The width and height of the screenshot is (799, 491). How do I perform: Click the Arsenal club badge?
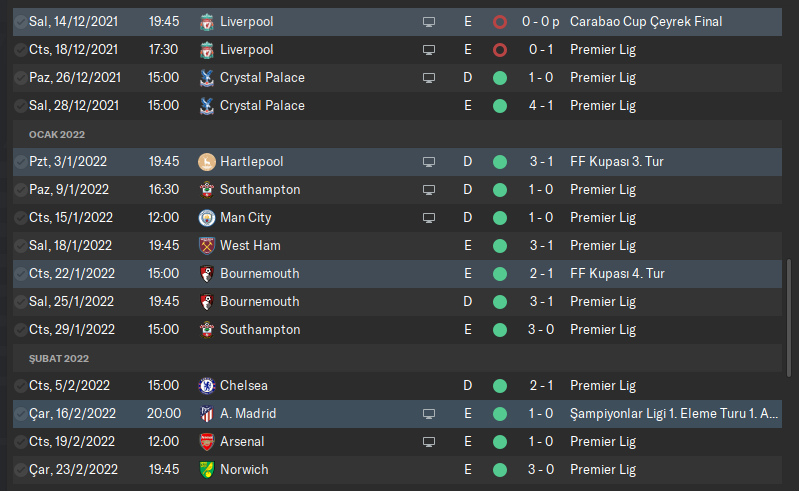coord(207,441)
